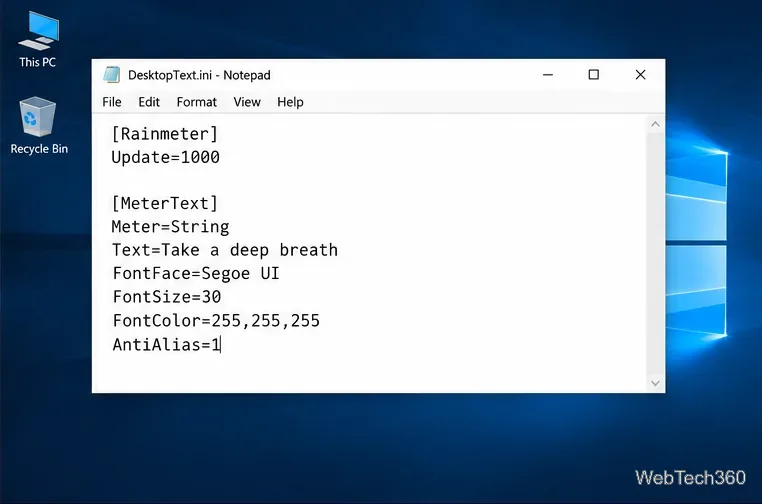Viewport: 762px width, 504px height.
Task: Open the Format menu
Action: [x=196, y=102]
